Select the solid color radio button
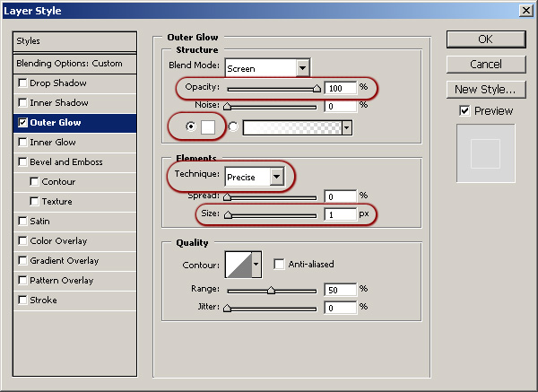 [190, 127]
